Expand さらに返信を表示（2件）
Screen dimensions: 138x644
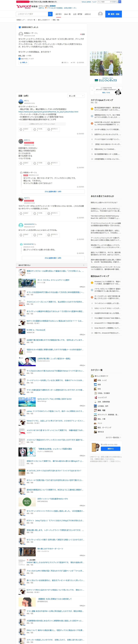[53, 258]
